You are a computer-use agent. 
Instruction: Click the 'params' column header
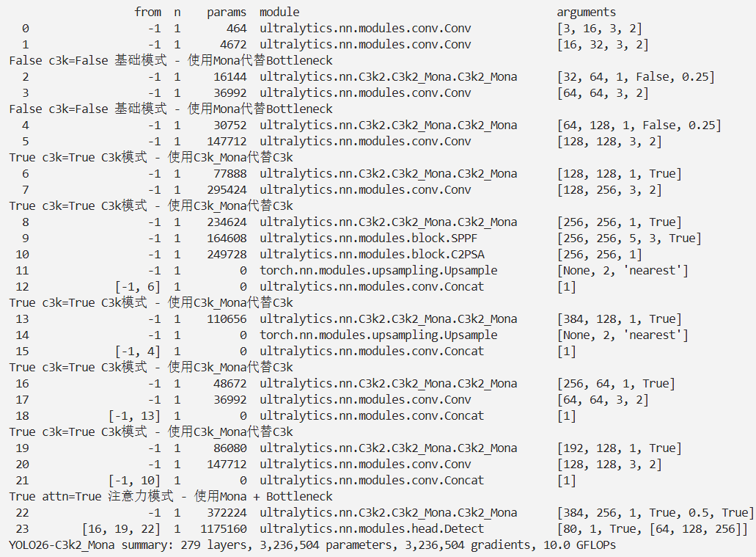point(226,12)
